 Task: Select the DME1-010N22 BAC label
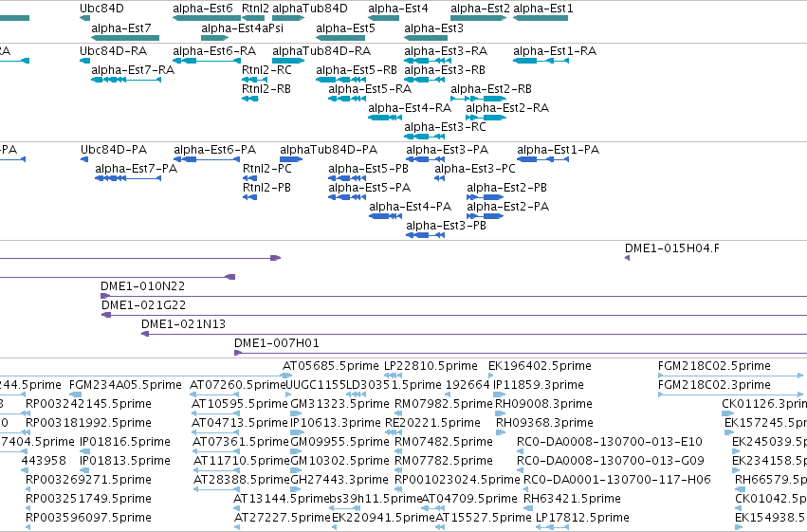[142, 286]
